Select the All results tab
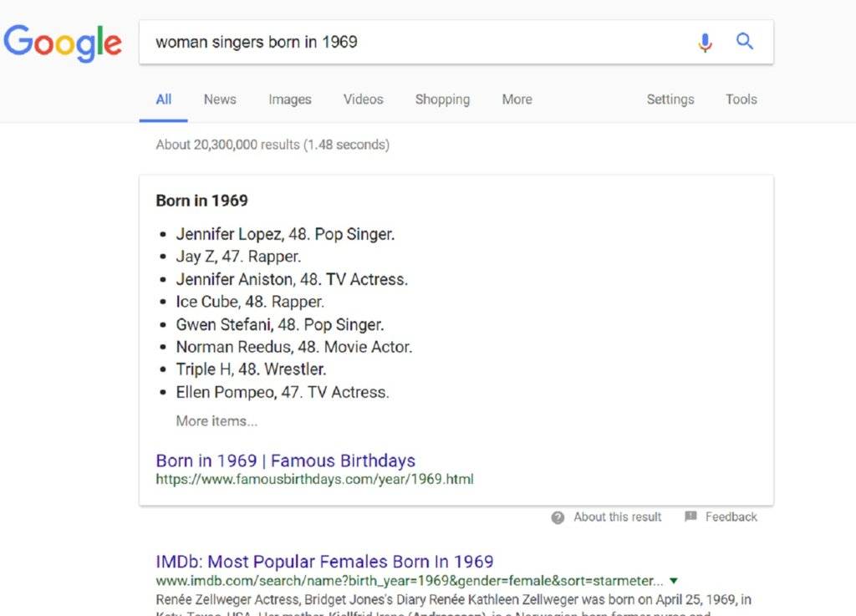This screenshot has height=616, width=856. coord(164,99)
